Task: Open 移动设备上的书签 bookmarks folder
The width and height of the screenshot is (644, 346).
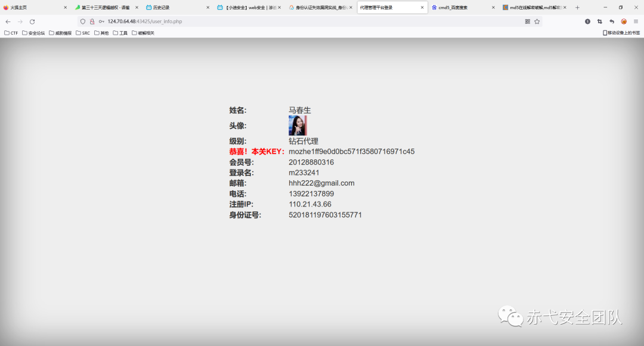Action: [621, 33]
